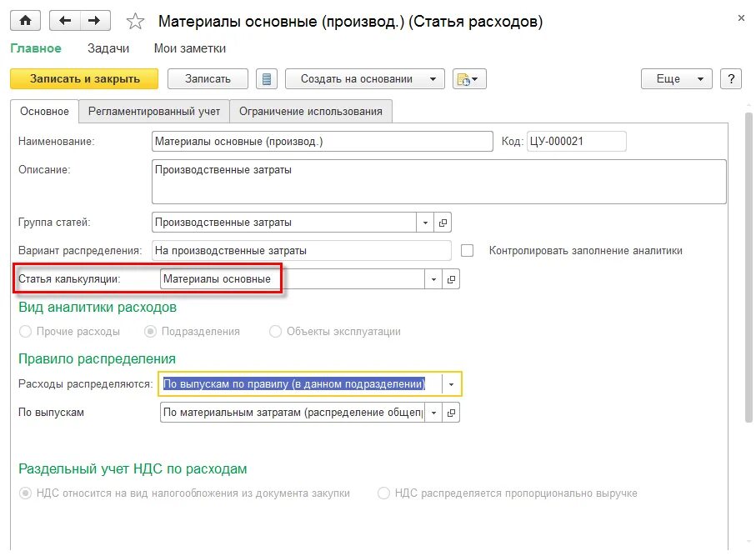Open Группа статей item via its open icon

pos(443,223)
